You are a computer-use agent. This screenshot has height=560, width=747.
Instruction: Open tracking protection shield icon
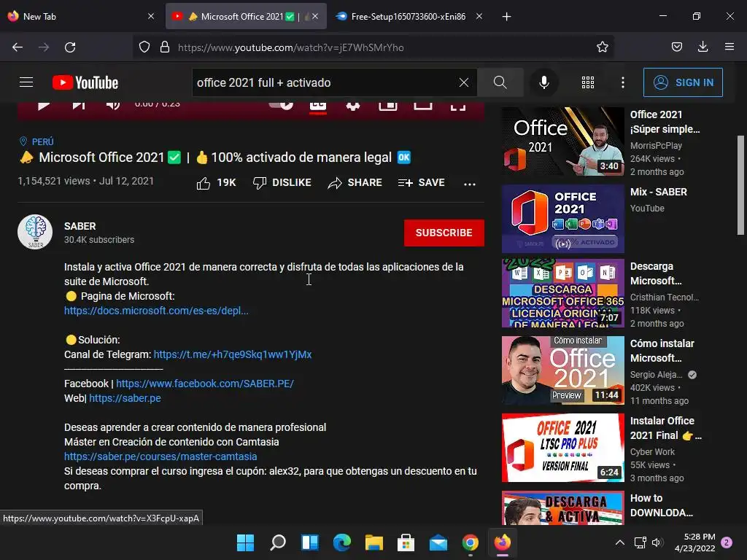[144, 47]
